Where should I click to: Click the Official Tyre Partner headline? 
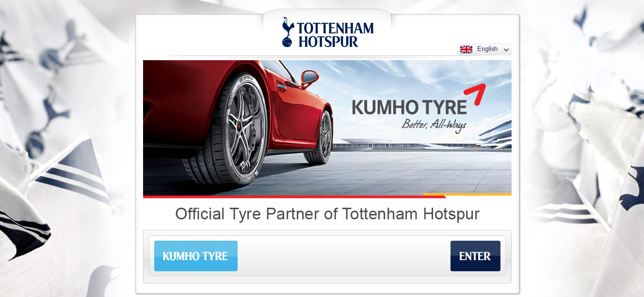pos(327,214)
